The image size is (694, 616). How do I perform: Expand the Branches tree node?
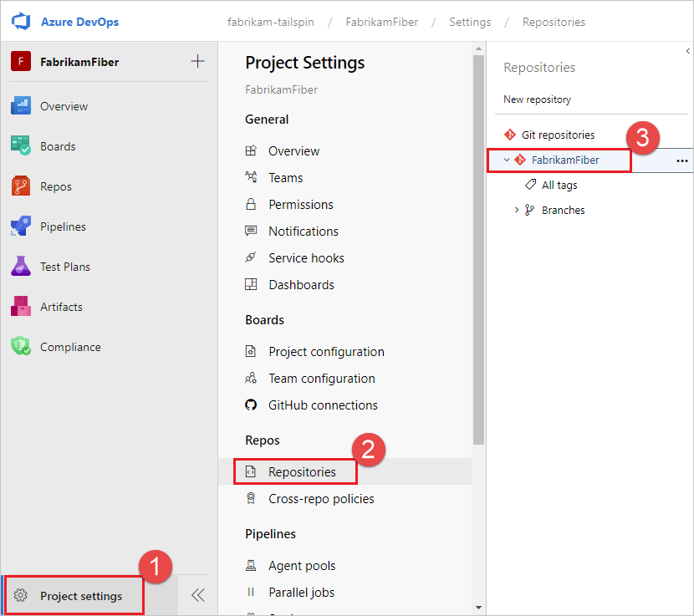click(517, 210)
